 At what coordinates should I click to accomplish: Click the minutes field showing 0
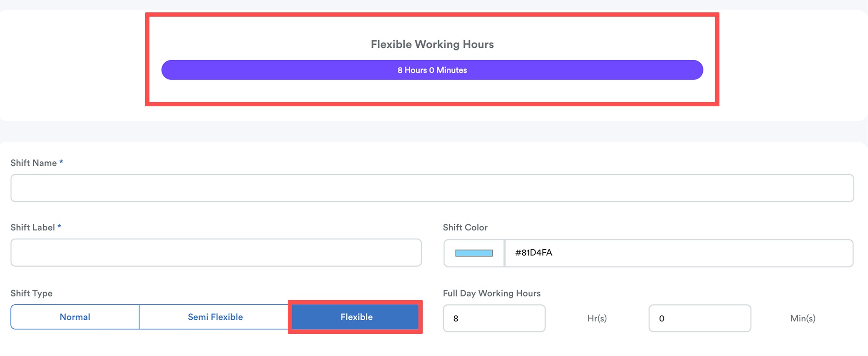pyautogui.click(x=700, y=318)
